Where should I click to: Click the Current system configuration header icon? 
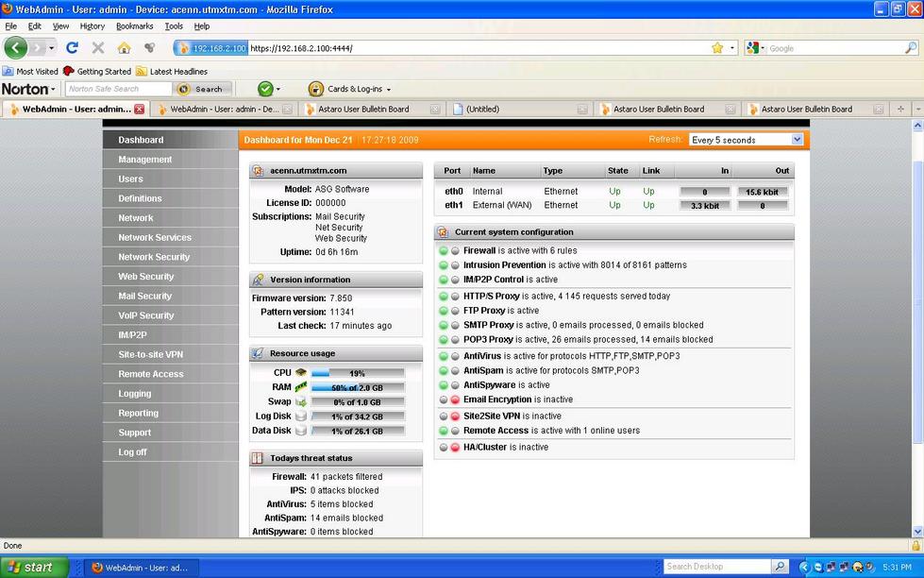click(x=443, y=231)
